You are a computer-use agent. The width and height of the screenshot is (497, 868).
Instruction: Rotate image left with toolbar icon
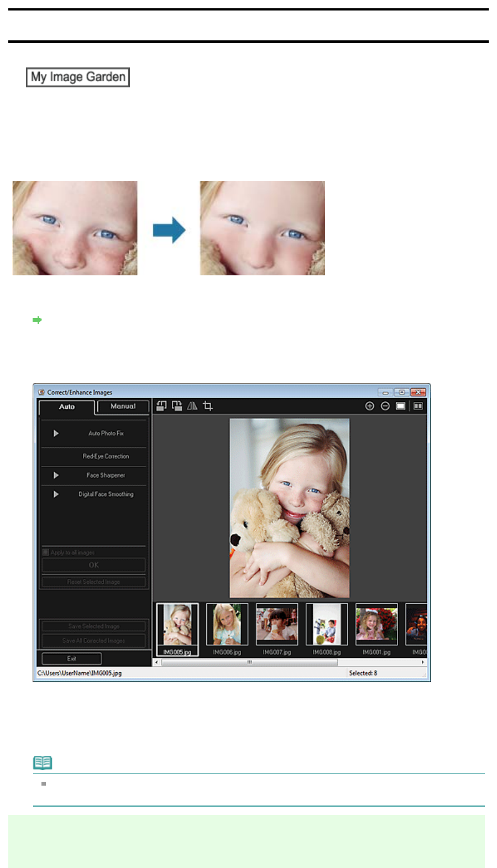tap(161, 406)
